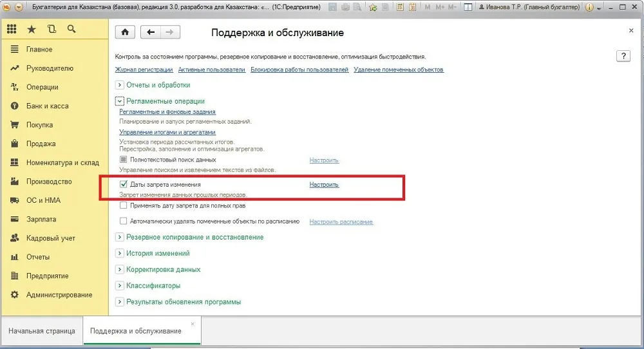Screen dimensions: 644x349
Task: Click the ОС и НМА truck icon
Action: 14,200
